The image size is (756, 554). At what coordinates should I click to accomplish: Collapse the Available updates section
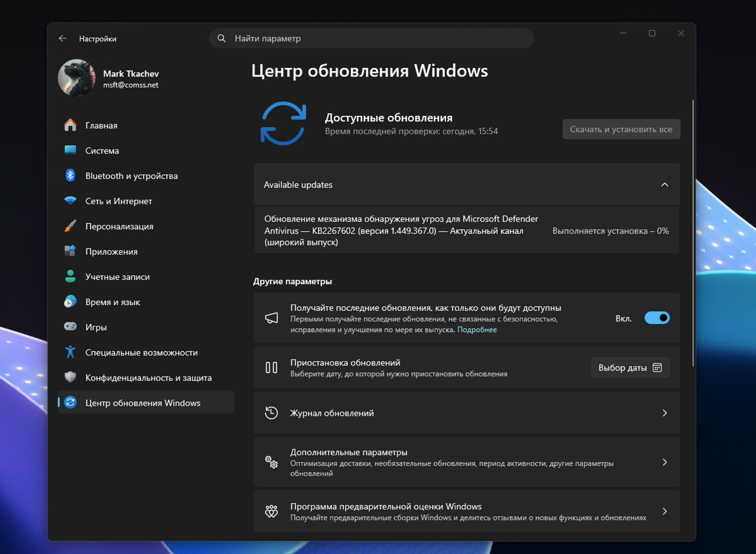point(664,185)
